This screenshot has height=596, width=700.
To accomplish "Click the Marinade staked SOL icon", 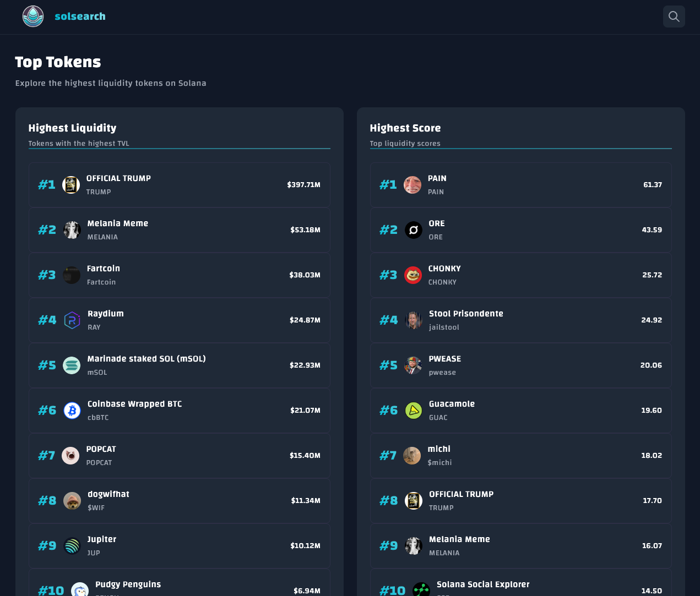I will (72, 365).
